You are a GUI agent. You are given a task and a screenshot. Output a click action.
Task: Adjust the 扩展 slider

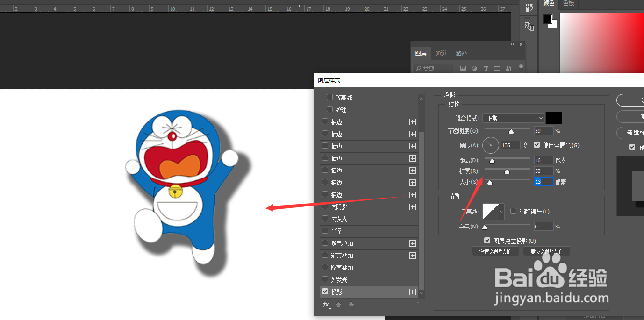pyautogui.click(x=507, y=171)
